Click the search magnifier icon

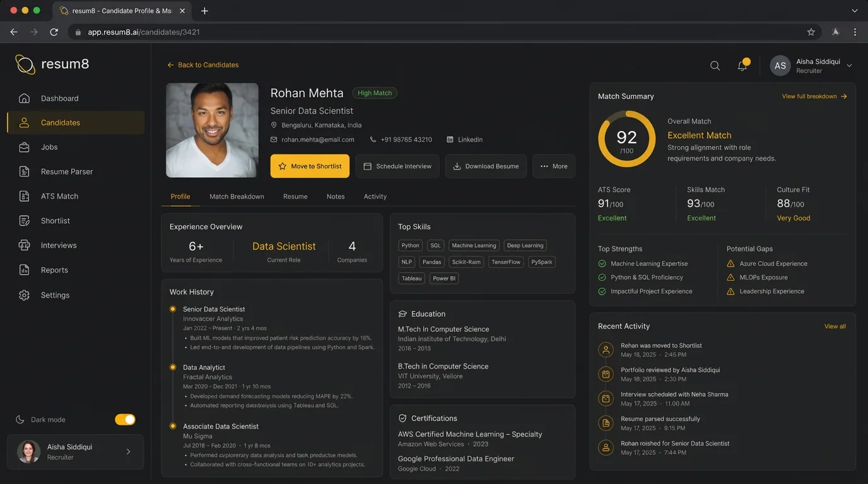[715, 66]
